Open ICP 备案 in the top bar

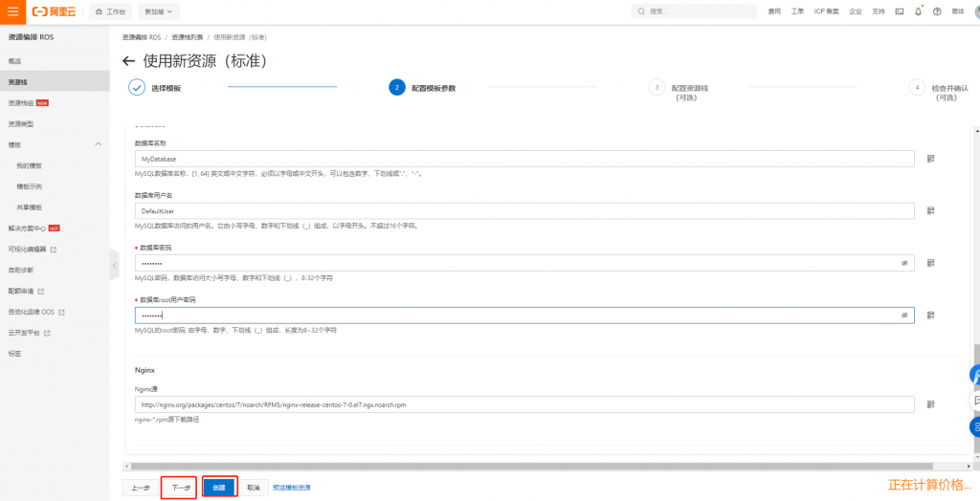coord(826,11)
